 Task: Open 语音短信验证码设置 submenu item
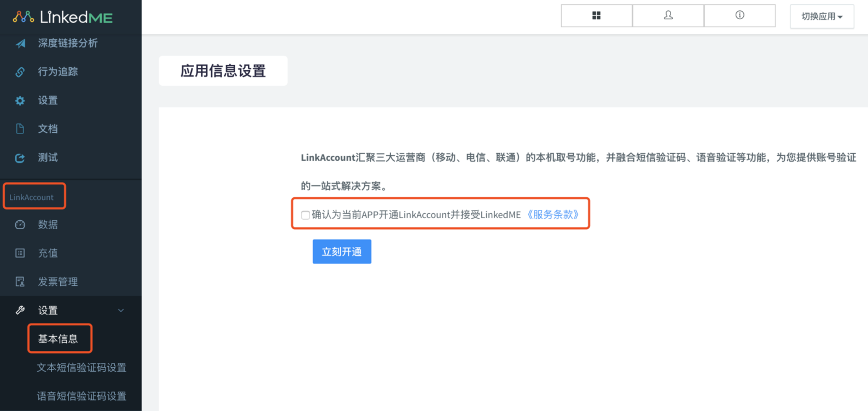click(81, 396)
